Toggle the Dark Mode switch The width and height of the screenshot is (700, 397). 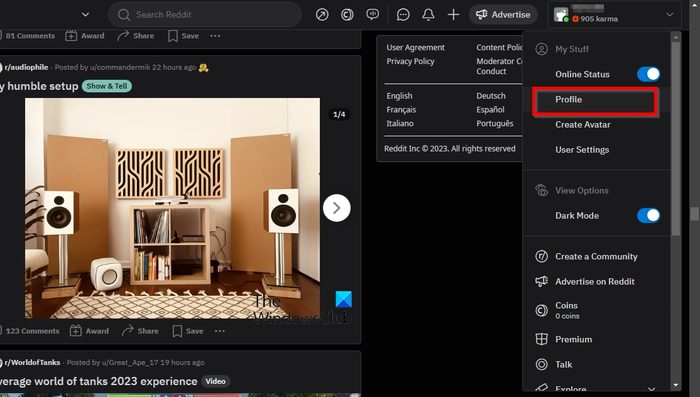(x=648, y=215)
